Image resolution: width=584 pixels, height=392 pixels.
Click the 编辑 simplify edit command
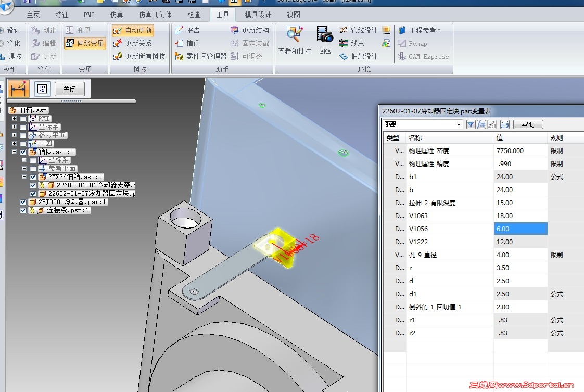pos(44,43)
